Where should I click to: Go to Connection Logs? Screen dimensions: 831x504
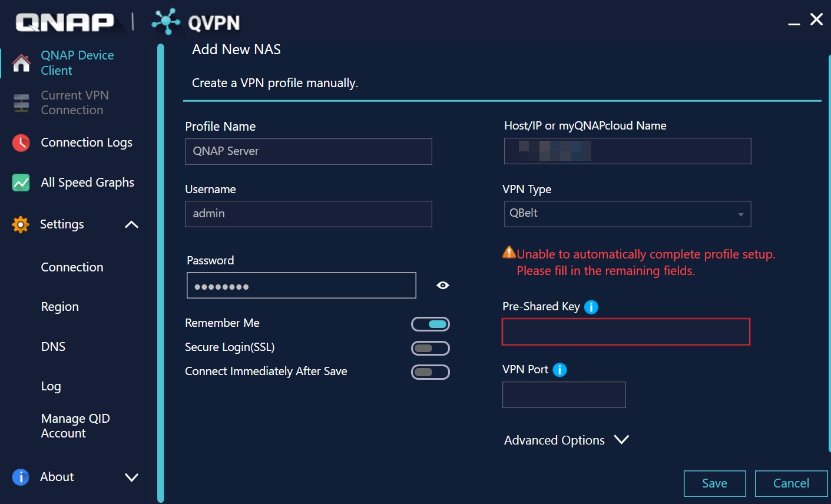point(87,142)
